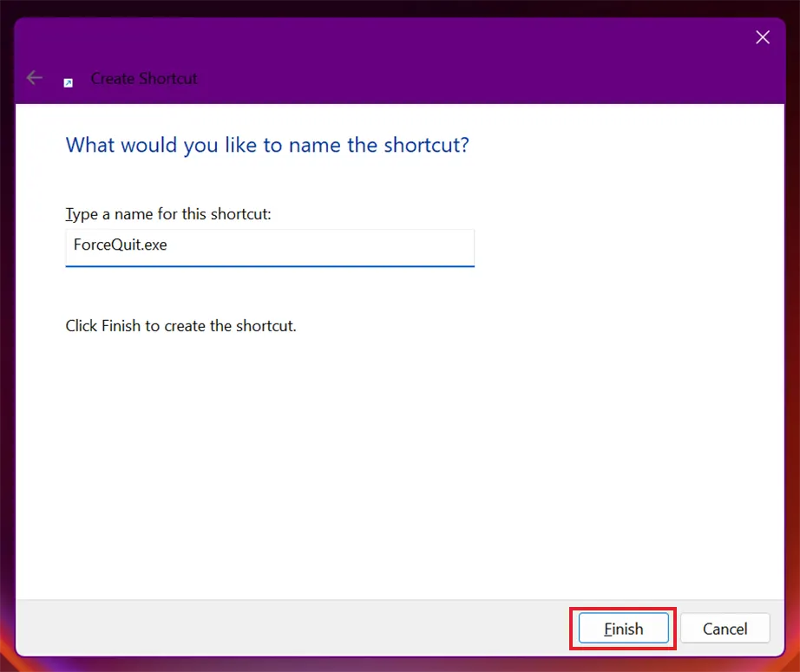This screenshot has height=672, width=800.
Task: Click the grey footer bar beside Finish
Action: 291,628
